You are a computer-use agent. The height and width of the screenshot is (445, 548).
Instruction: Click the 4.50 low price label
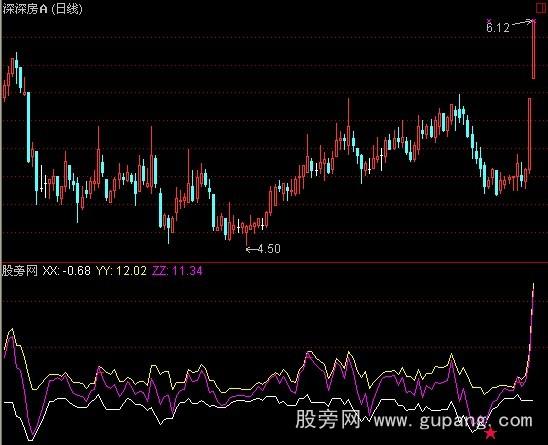point(269,249)
